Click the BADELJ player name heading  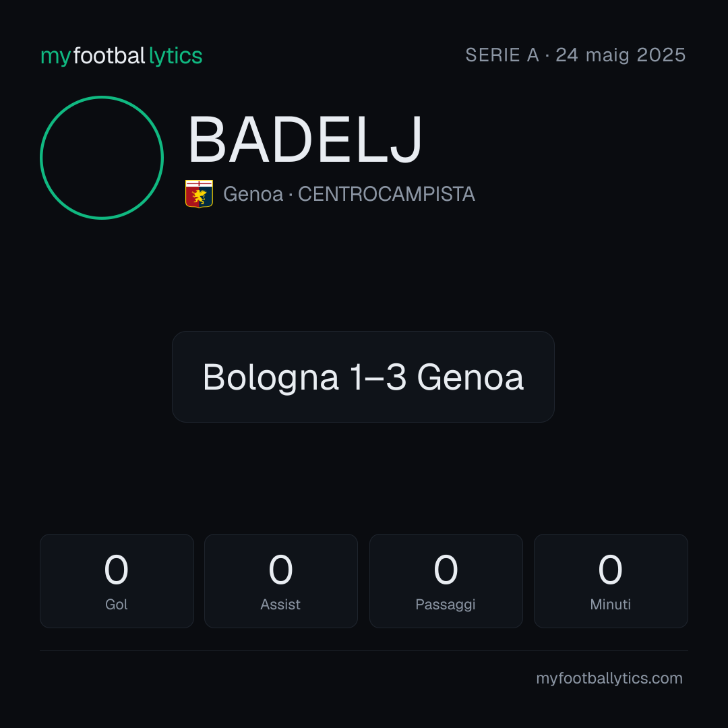(x=305, y=140)
